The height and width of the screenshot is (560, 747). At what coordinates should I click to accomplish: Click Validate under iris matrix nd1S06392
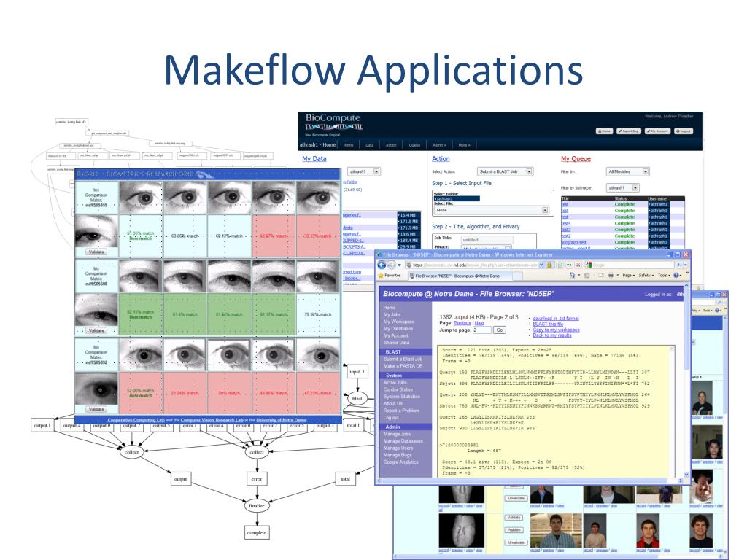[x=96, y=409]
